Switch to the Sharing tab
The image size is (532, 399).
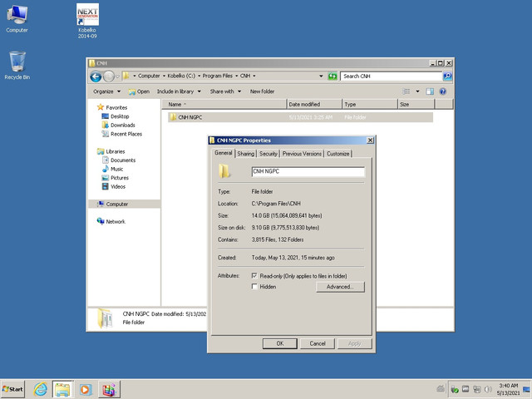246,154
